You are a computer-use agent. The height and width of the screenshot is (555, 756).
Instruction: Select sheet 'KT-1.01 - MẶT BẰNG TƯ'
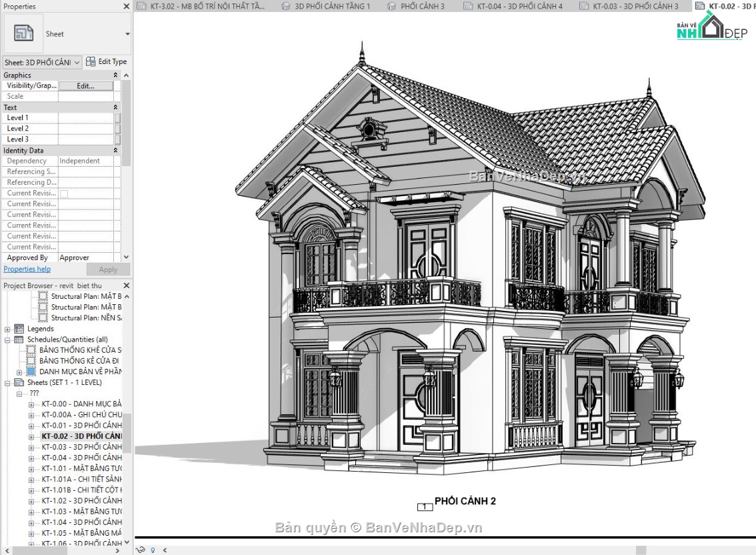(81, 468)
